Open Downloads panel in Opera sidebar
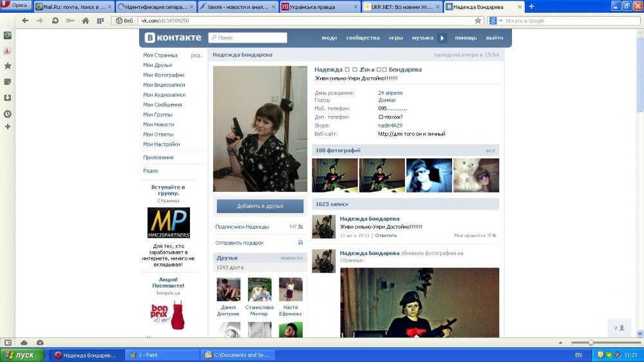 click(x=7, y=98)
